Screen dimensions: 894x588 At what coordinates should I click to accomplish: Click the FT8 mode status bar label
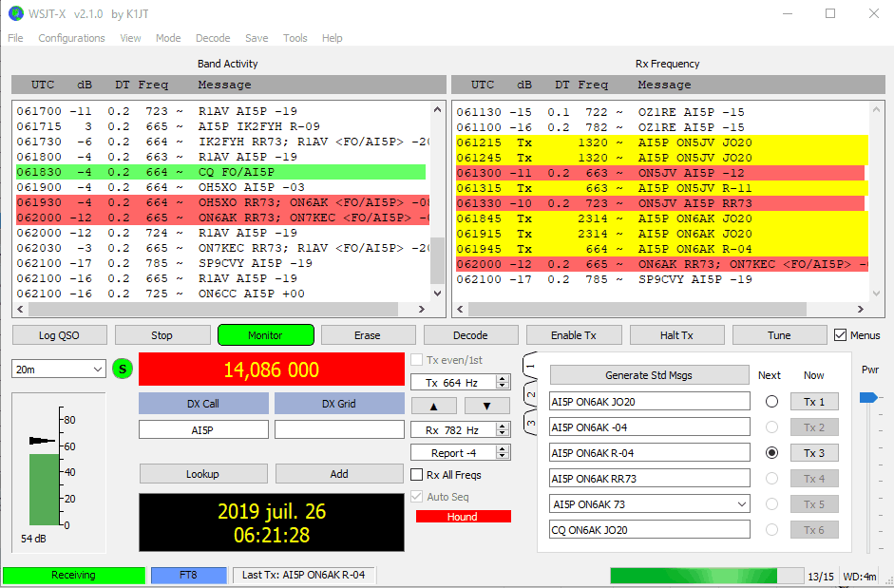[189, 575]
